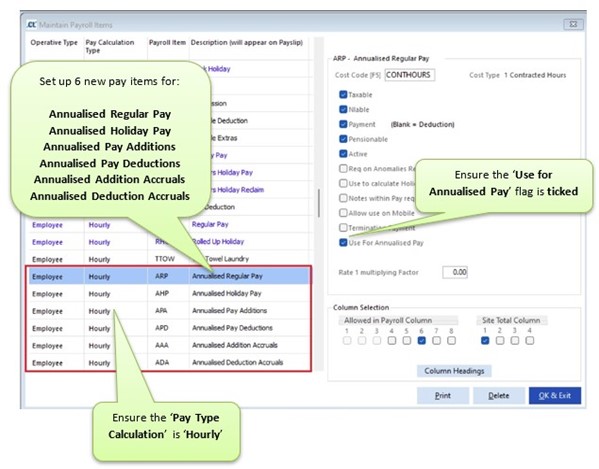Click the payroll list vertical scrollbar
The width and height of the screenshot is (599, 469).
319,203
